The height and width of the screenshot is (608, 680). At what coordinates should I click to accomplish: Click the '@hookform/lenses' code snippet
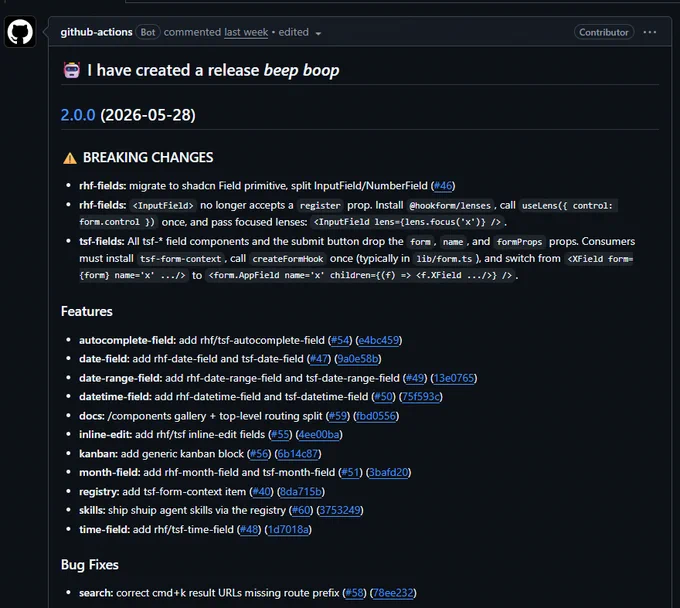(x=450, y=206)
